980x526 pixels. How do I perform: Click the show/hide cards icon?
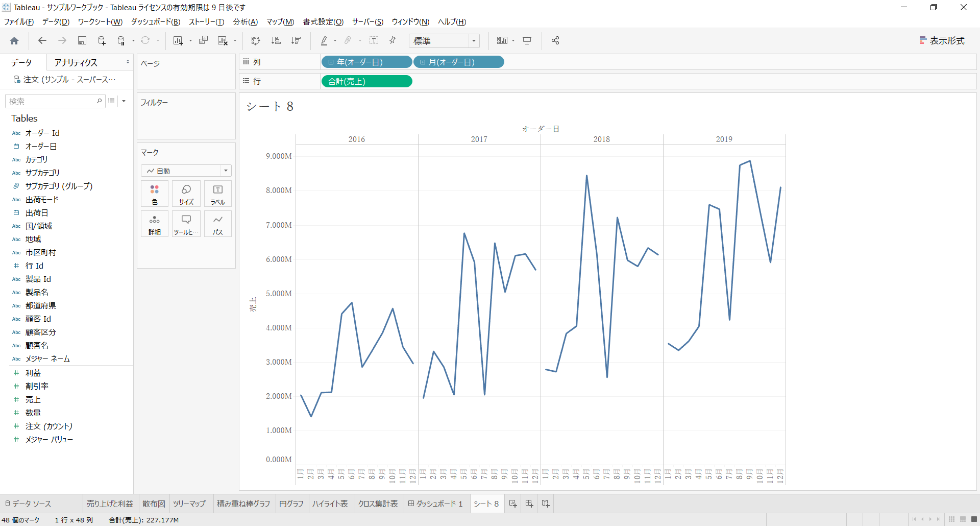(502, 41)
